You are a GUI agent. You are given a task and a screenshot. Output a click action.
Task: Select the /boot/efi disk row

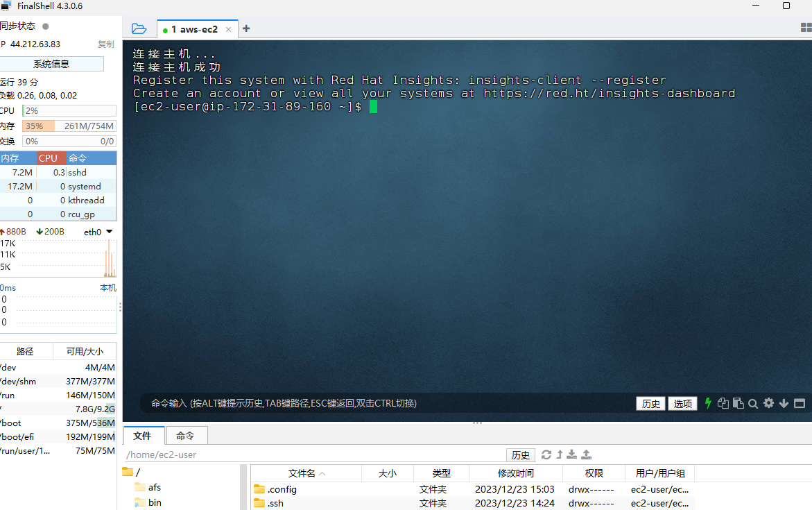click(58, 437)
